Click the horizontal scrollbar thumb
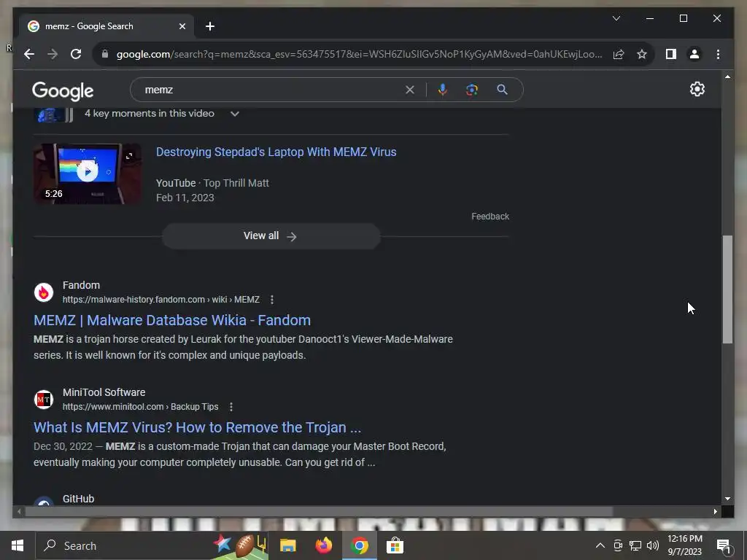 pyautogui.click(x=318, y=511)
